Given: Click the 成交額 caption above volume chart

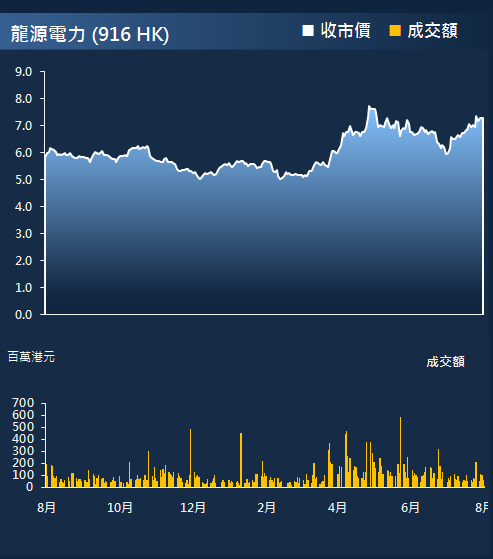Looking at the screenshot, I should 446,362.
